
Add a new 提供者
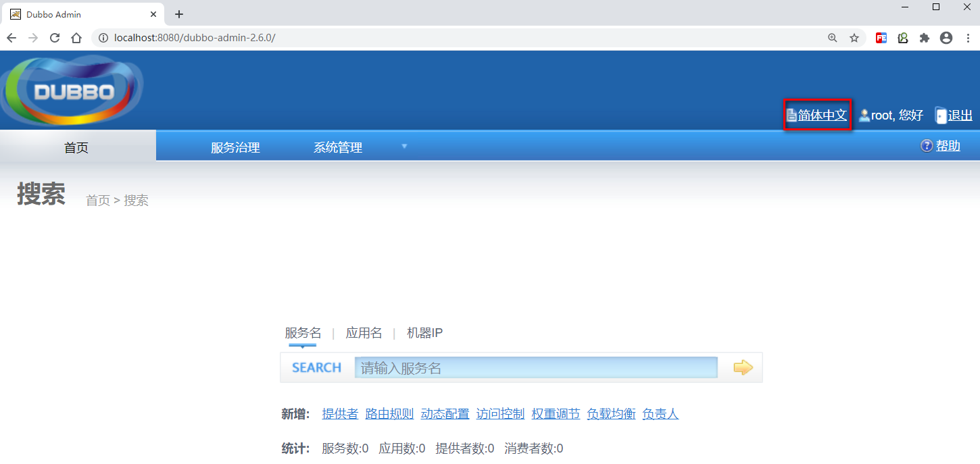[340, 414]
